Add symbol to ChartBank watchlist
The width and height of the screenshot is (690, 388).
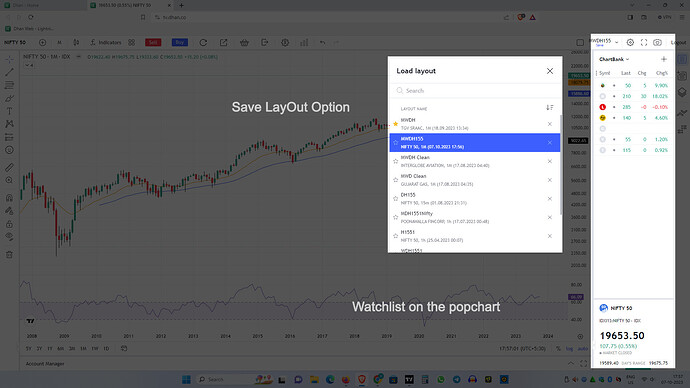(664, 59)
